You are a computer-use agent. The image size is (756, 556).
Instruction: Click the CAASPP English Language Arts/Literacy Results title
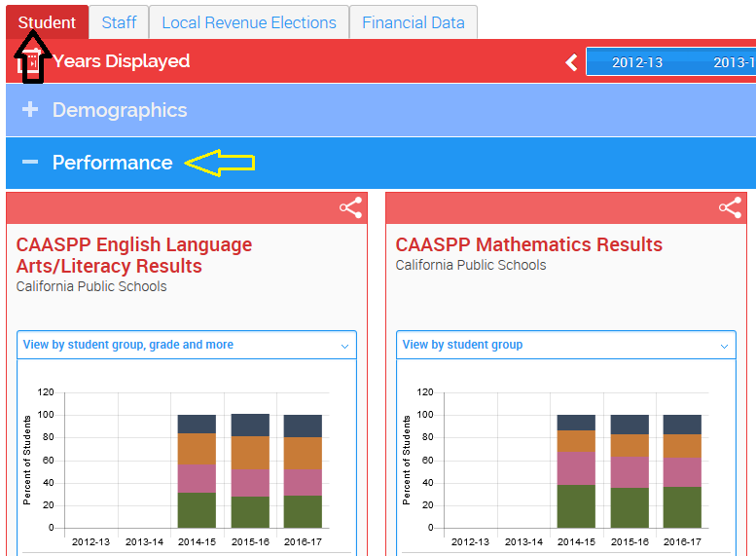134,255
